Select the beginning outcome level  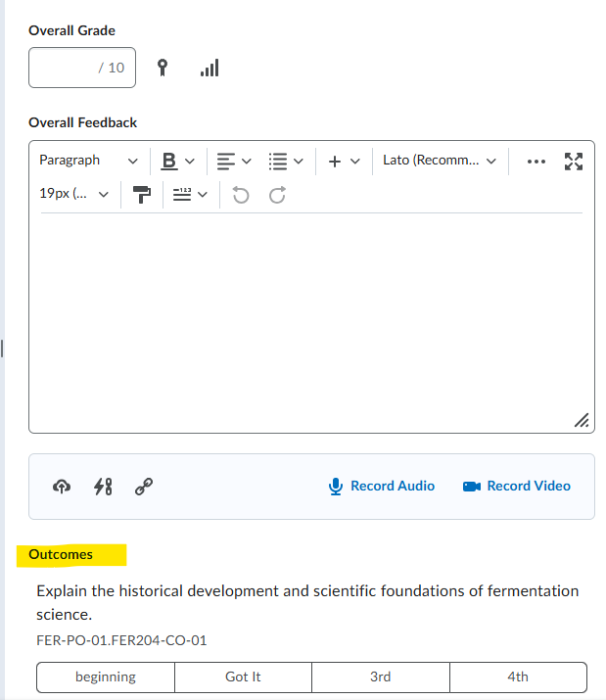(x=106, y=677)
